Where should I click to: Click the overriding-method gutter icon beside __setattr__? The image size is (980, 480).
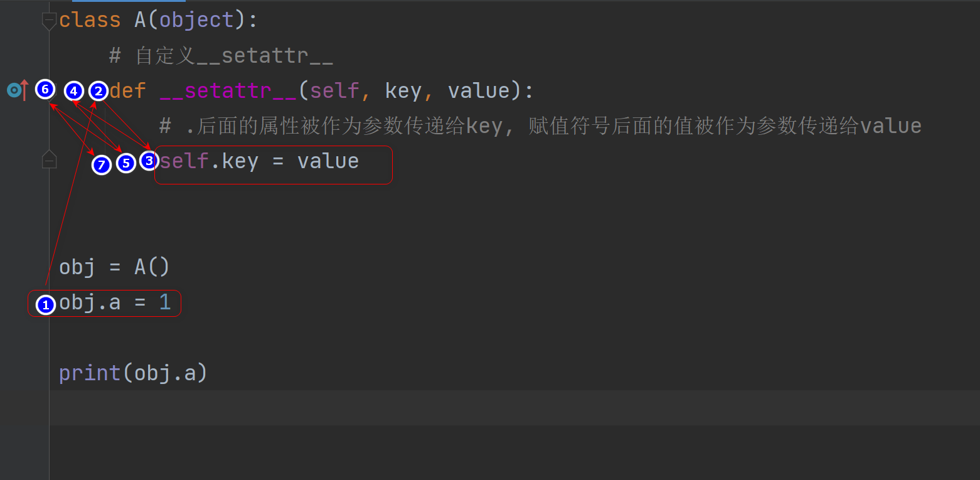(18, 90)
